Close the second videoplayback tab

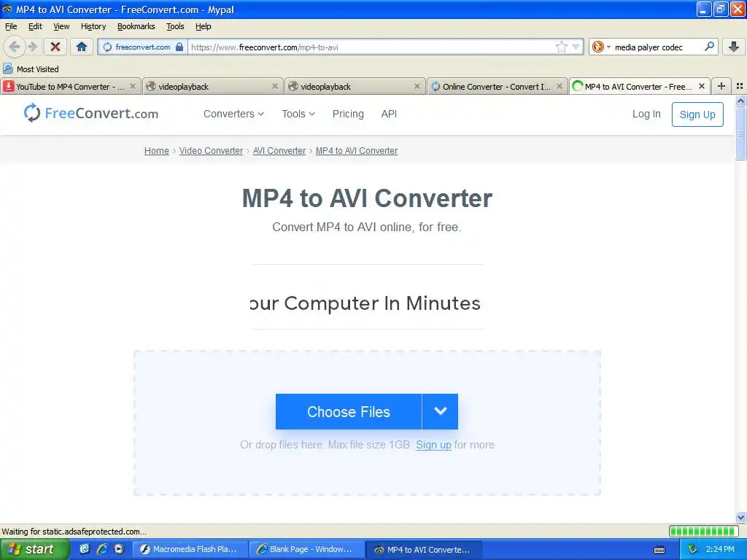pyautogui.click(x=417, y=86)
